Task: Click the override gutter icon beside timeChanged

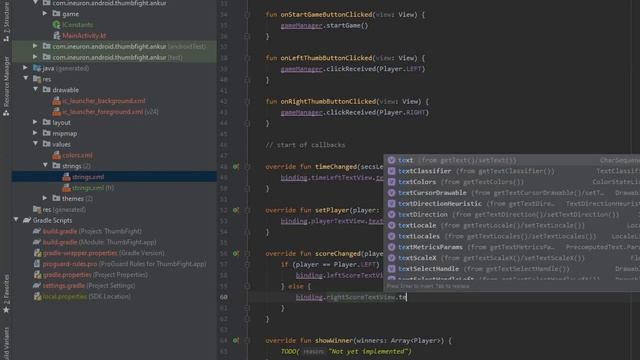Action: click(x=236, y=167)
